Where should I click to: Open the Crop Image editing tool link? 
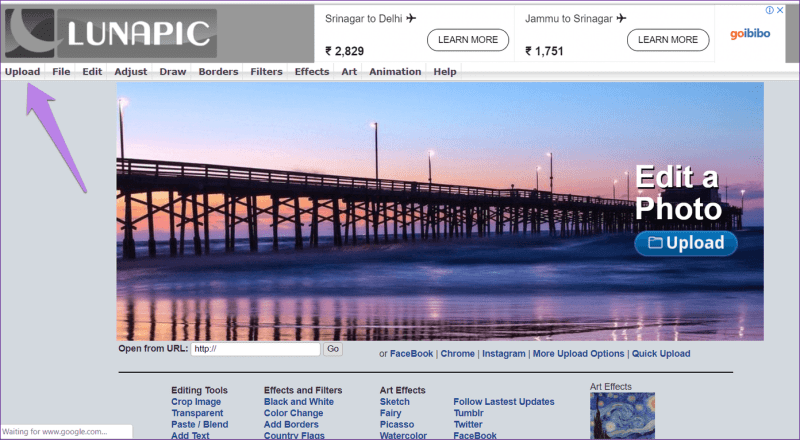pos(196,402)
